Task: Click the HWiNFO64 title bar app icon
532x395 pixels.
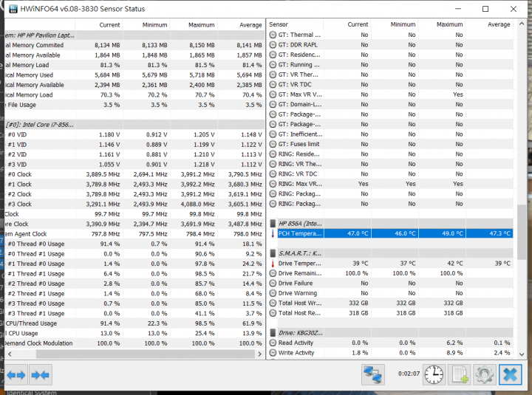Action: point(13,9)
